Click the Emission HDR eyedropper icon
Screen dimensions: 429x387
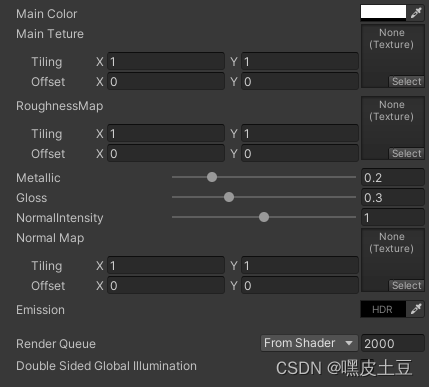[416, 309]
